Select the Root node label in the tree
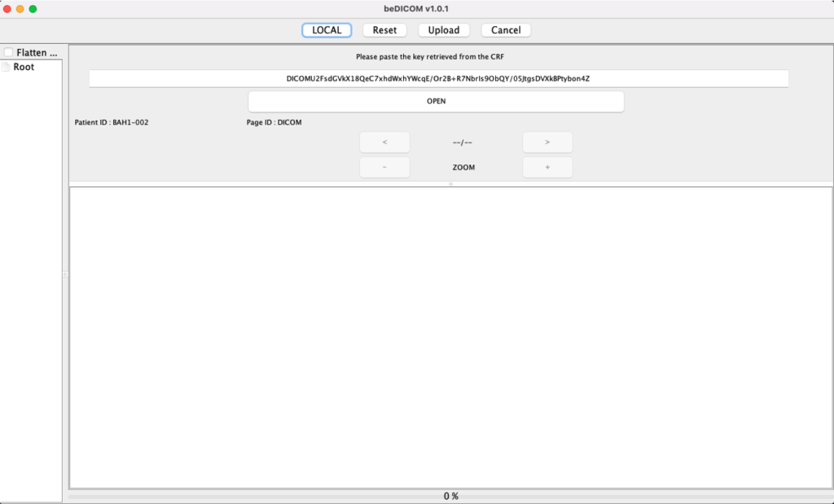 [x=24, y=67]
